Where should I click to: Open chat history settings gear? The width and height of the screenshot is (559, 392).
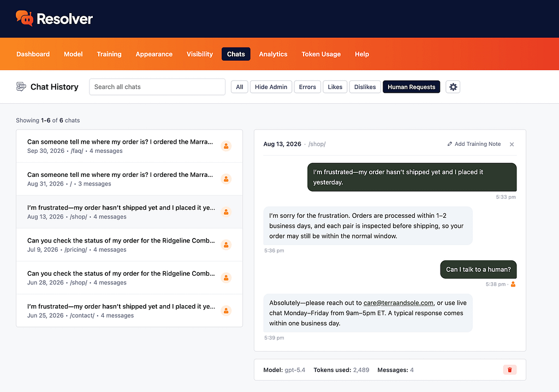tap(453, 87)
